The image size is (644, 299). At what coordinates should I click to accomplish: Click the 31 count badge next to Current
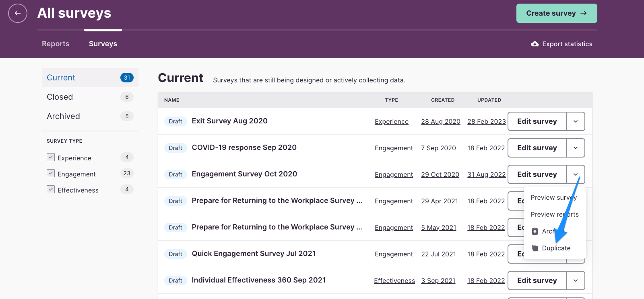[x=127, y=78]
